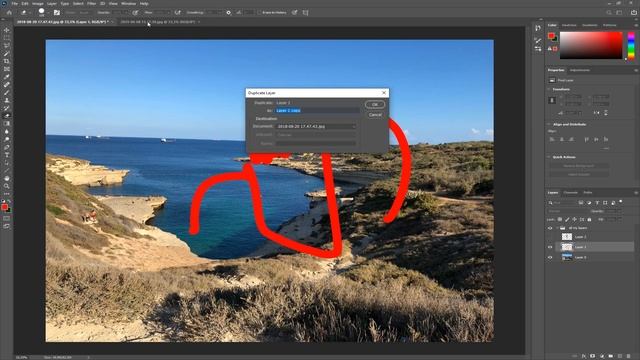Open the Window menu
This screenshot has height=360, width=640.
[128, 4]
